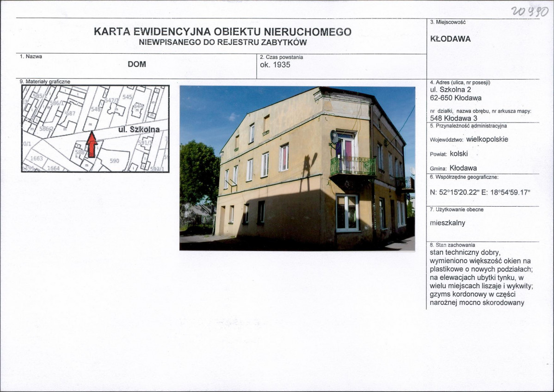
Task: Click the line 'stan techniczny dobry,'
Action: 465,253
